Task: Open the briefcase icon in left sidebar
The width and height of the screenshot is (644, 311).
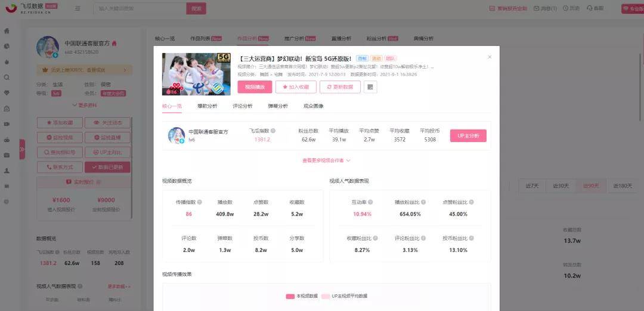Action: [x=7, y=155]
